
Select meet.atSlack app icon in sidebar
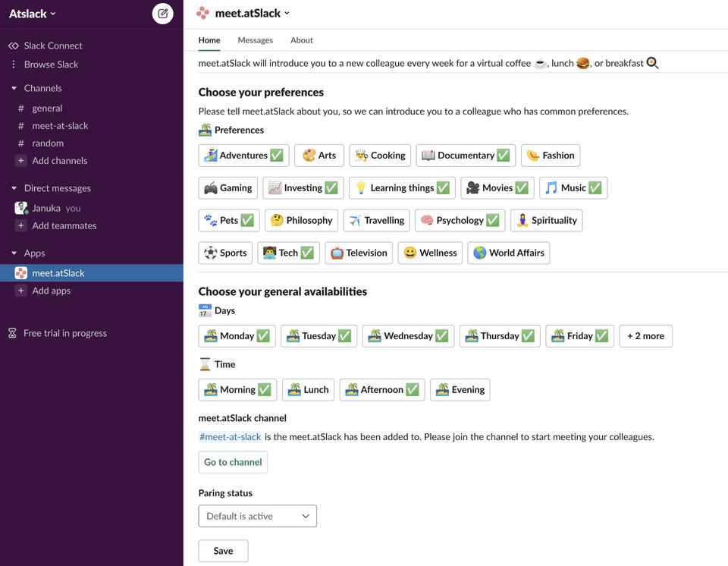coord(21,273)
